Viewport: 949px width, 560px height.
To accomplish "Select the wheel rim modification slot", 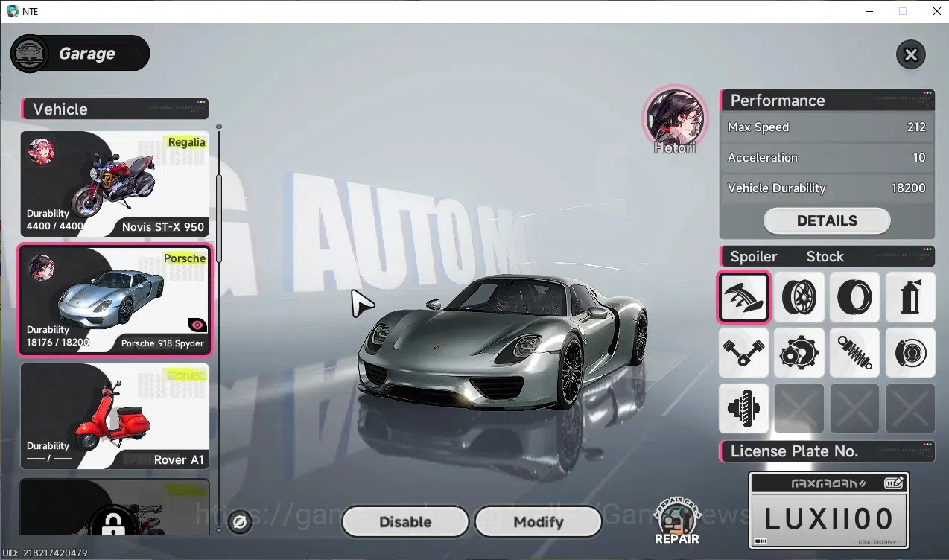I will pyautogui.click(x=799, y=297).
